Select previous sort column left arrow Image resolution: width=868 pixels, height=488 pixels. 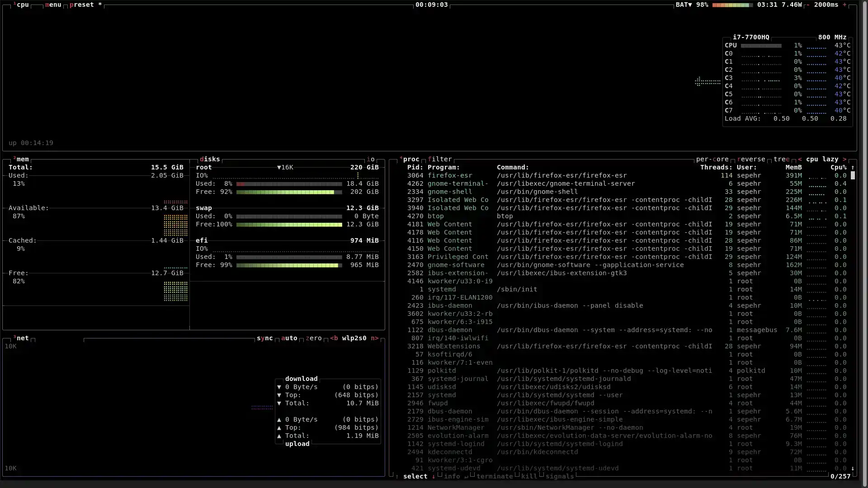pyautogui.click(x=800, y=159)
